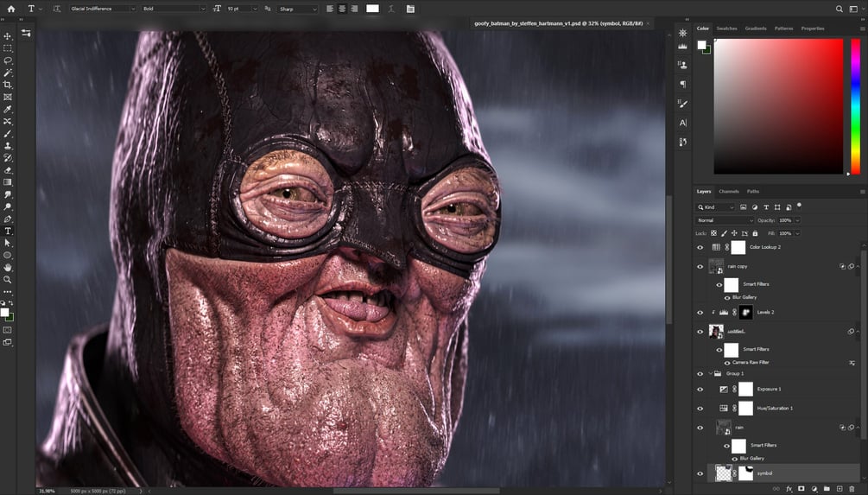Click the hue slider strip
Image resolution: width=868 pixels, height=495 pixels.
point(855,106)
